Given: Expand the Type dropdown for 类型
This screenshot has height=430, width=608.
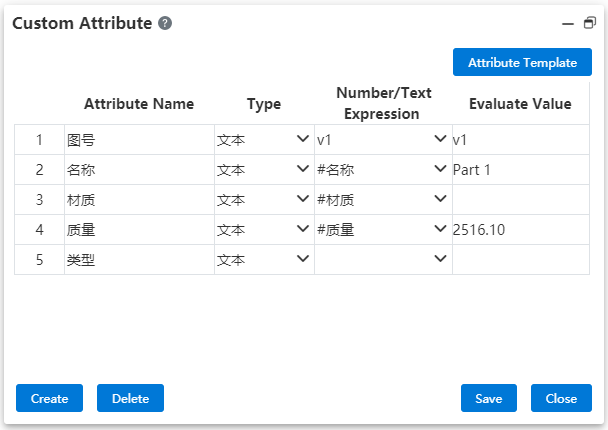Looking at the screenshot, I should tap(302, 259).
